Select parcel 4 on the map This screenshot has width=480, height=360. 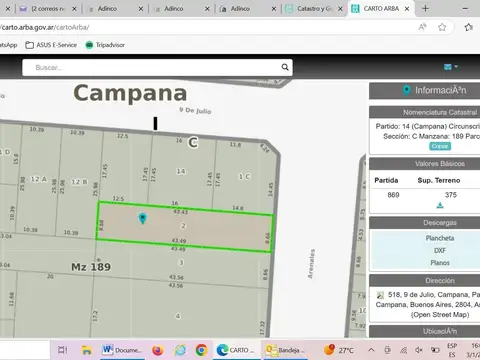pos(178,316)
